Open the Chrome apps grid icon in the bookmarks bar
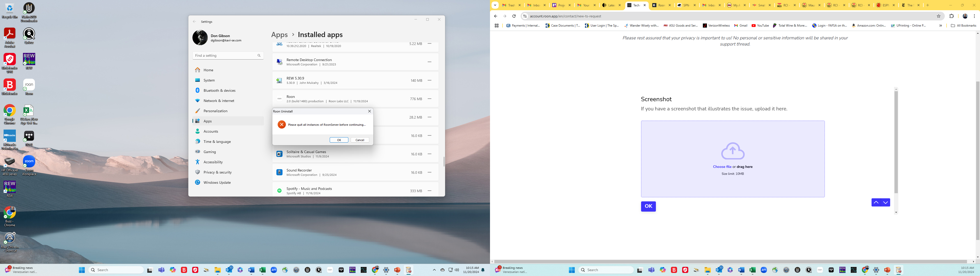Image resolution: width=980 pixels, height=276 pixels. (x=496, y=26)
